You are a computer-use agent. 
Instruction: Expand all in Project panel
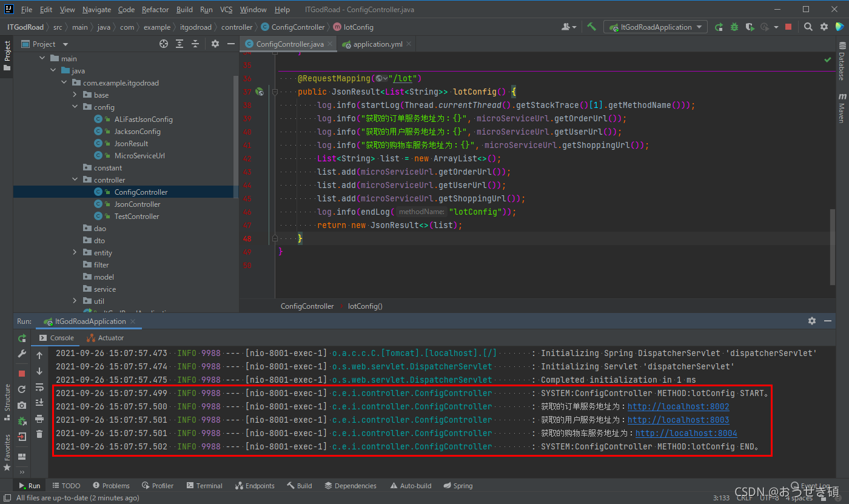[x=180, y=44]
